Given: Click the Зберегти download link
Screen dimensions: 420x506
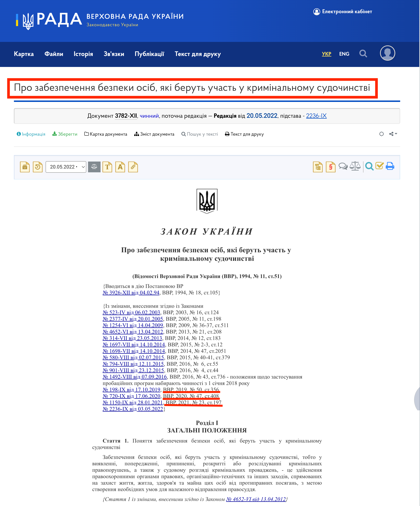Looking at the screenshot, I should click(65, 134).
